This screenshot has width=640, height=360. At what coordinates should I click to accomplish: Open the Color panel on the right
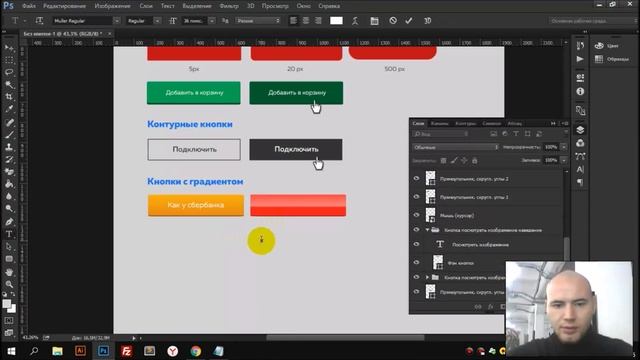tap(607, 46)
